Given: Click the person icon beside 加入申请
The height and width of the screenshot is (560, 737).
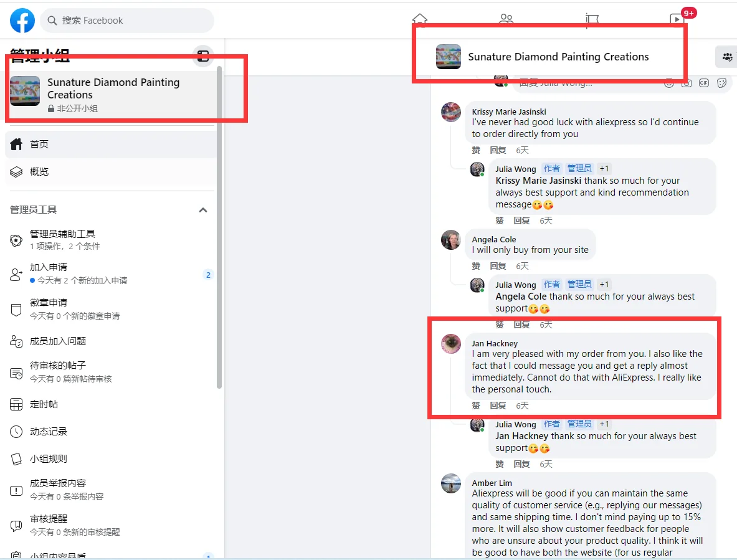Looking at the screenshot, I should (x=16, y=274).
